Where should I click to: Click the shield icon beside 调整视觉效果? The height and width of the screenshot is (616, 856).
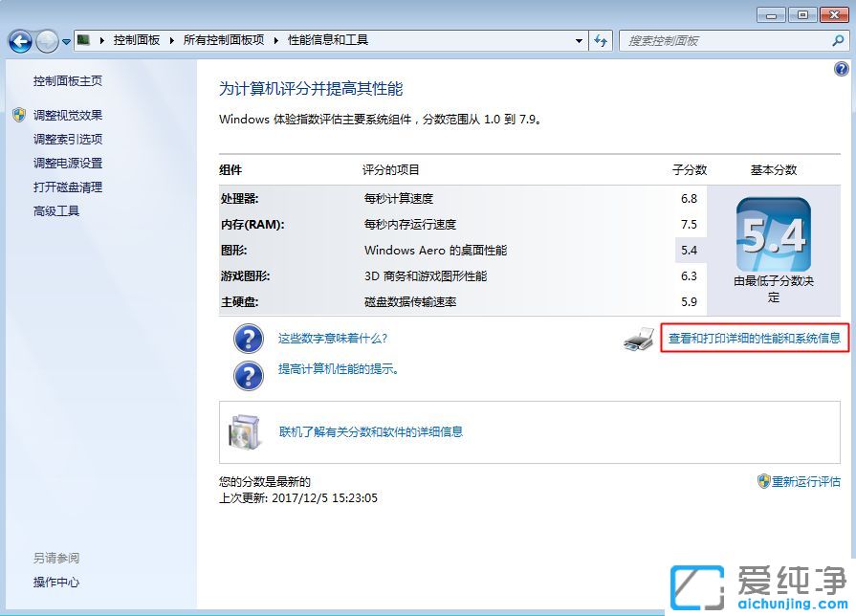pyautogui.click(x=20, y=114)
